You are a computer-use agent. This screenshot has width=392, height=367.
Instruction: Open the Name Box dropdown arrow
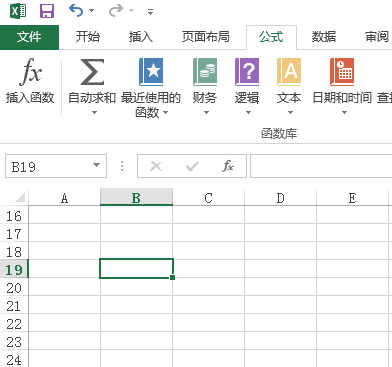96,165
